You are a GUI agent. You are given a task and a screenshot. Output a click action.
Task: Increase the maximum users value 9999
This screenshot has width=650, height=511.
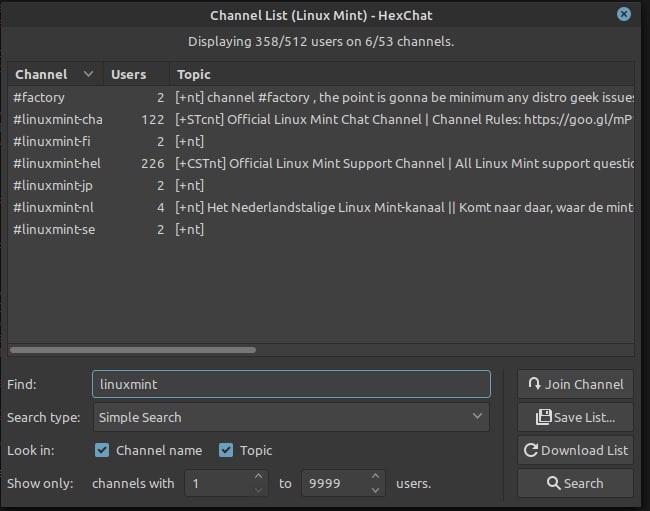375,476
